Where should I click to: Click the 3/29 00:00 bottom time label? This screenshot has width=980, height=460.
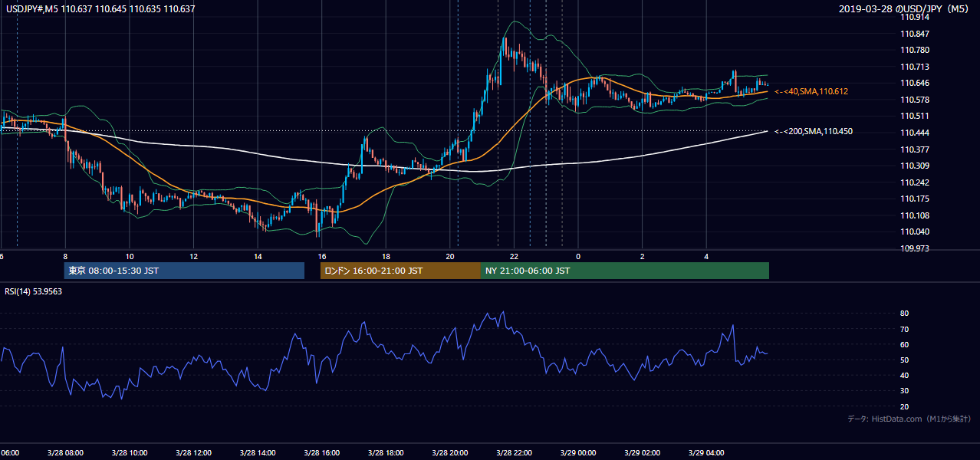click(x=578, y=453)
